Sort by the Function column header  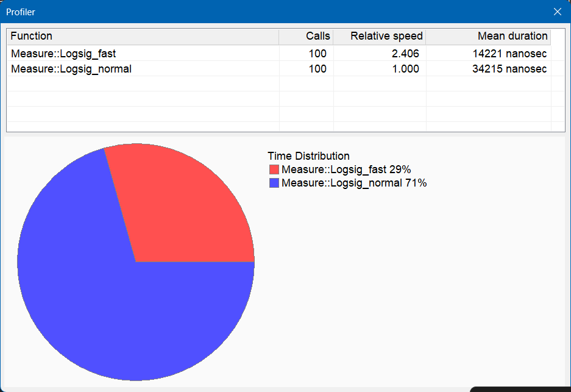click(143, 37)
